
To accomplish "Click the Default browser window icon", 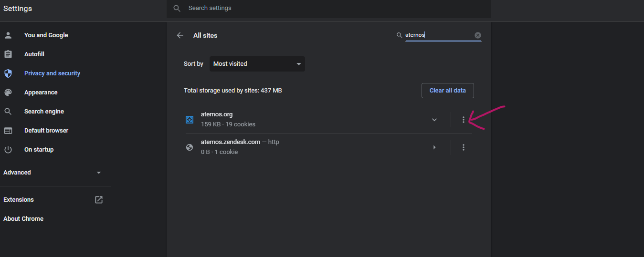I will [x=8, y=131].
